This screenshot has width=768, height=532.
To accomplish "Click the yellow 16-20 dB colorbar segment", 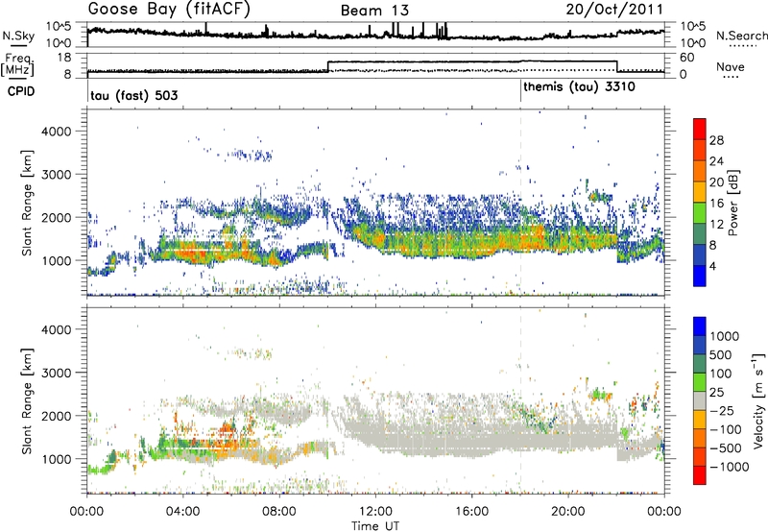I will click(700, 191).
